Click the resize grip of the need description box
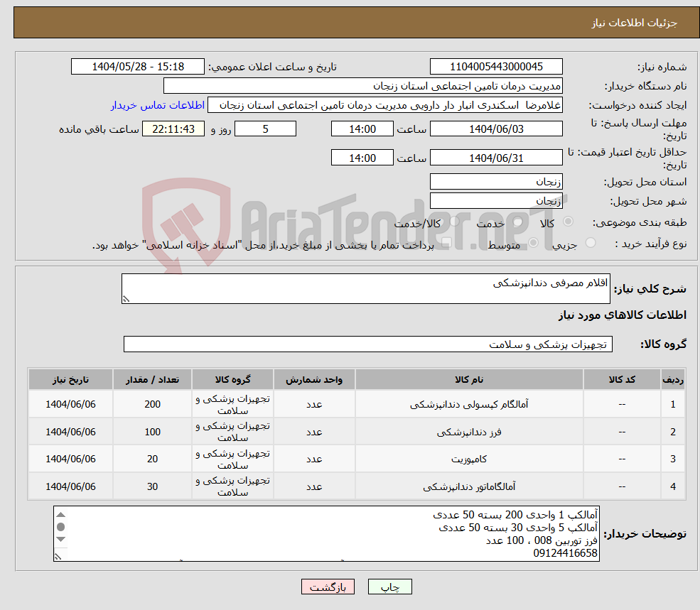This screenshot has width=700, height=610. 126,299
